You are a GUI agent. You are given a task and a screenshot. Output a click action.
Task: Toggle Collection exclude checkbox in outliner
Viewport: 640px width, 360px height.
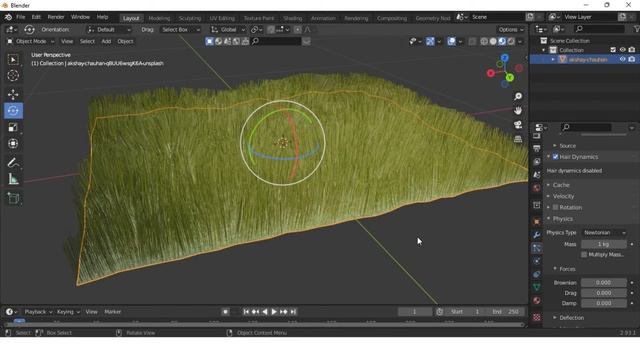point(613,50)
